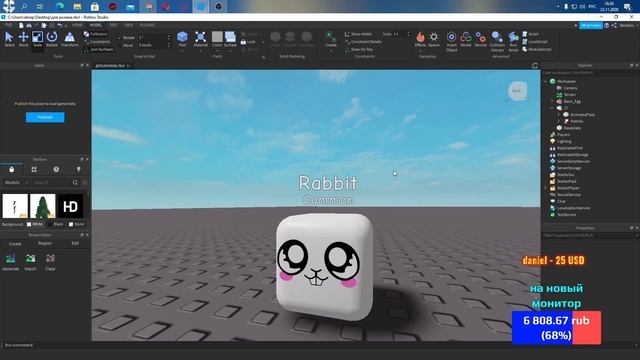Viewport: 640px width, 360px height.
Task: Toggle Constraint Details
Action: click(x=363, y=42)
